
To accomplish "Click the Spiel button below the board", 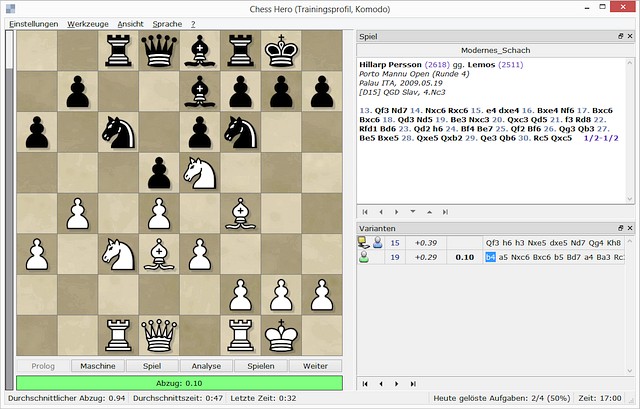I will [152, 366].
